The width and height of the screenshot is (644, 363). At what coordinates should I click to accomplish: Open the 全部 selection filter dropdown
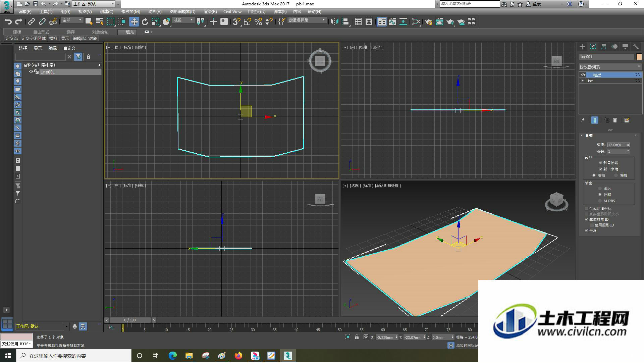click(72, 20)
